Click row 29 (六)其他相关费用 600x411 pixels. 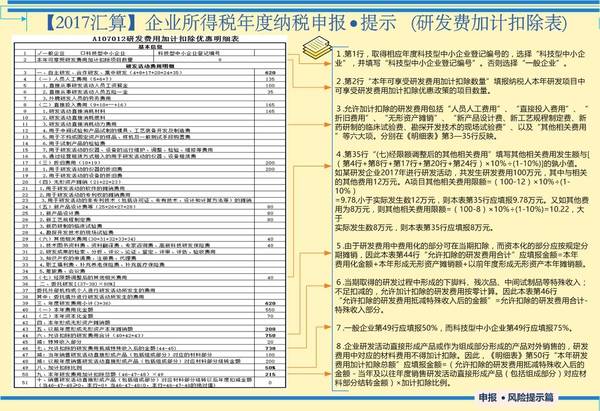(x=150, y=239)
